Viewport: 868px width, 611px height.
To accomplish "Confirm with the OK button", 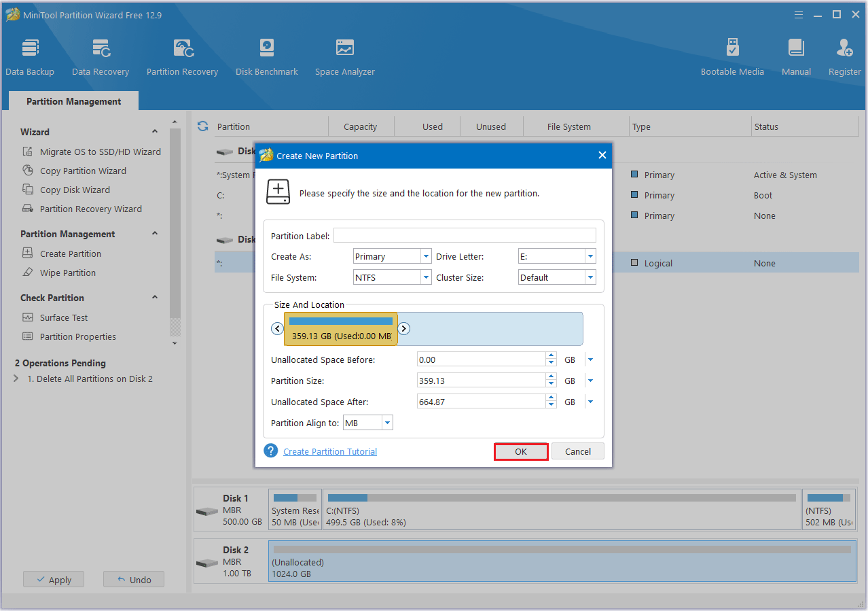I will point(521,451).
